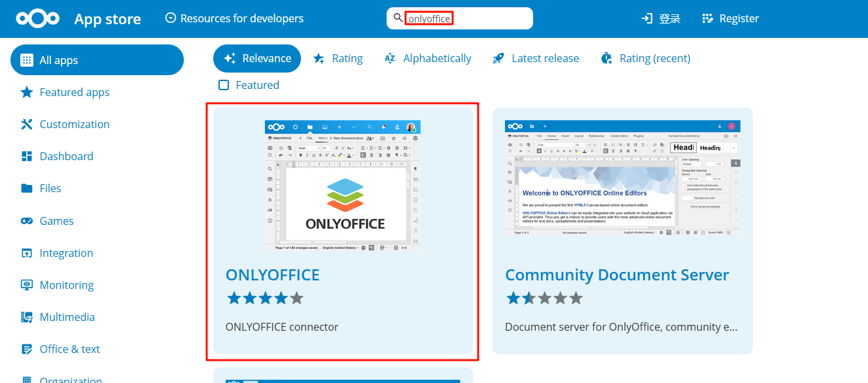Viewport: 868px width, 383px height.
Task: Open the Files folder icon category
Action: tap(27, 188)
